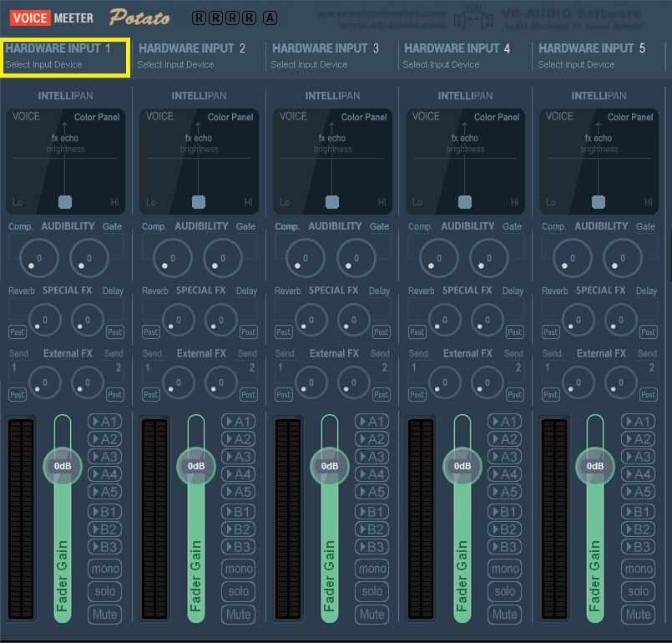Click the 0dB fader knob on Input 1
Screen dimensions: 672x643
(x=63, y=467)
